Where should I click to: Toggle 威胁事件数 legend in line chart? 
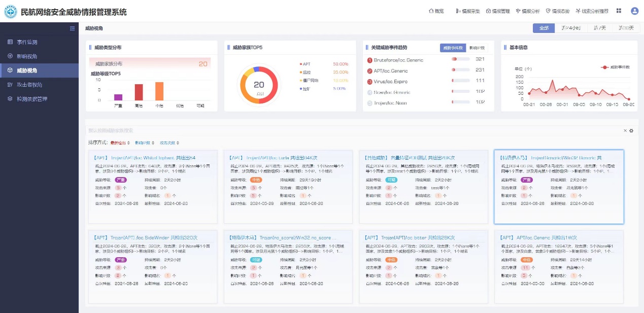click(x=615, y=67)
